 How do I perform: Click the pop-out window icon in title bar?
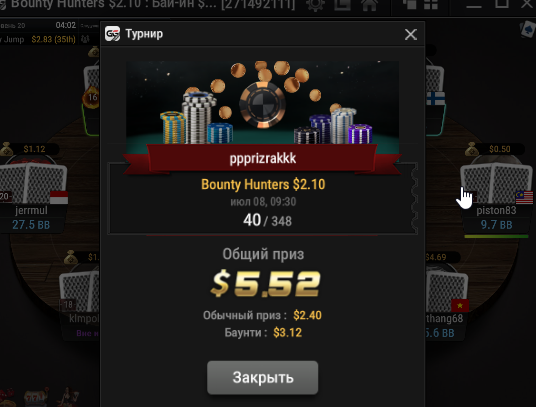342,5
